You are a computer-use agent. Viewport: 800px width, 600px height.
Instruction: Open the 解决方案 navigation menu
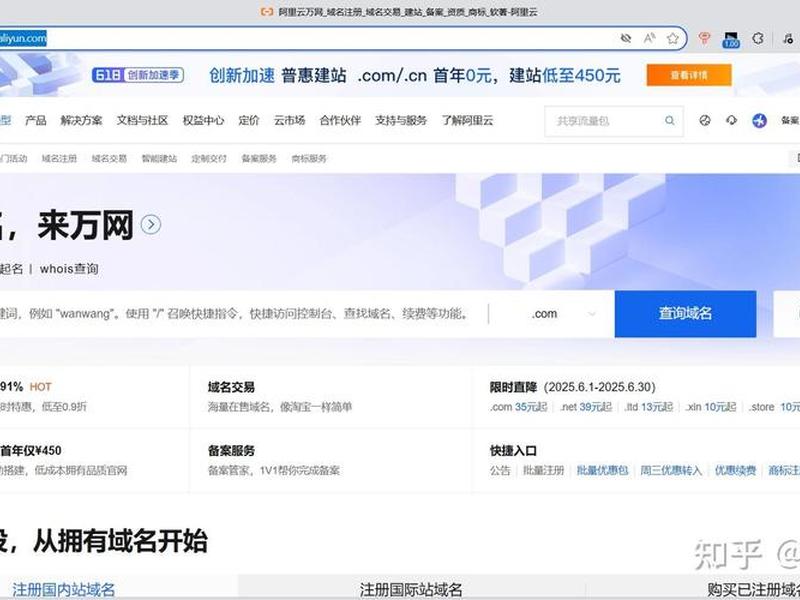point(81,120)
